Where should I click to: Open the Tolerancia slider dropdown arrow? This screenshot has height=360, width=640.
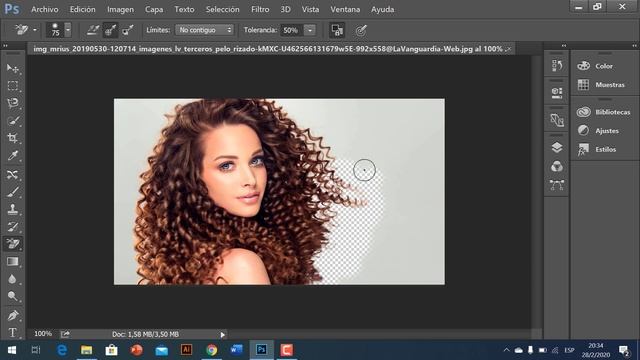pyautogui.click(x=310, y=30)
